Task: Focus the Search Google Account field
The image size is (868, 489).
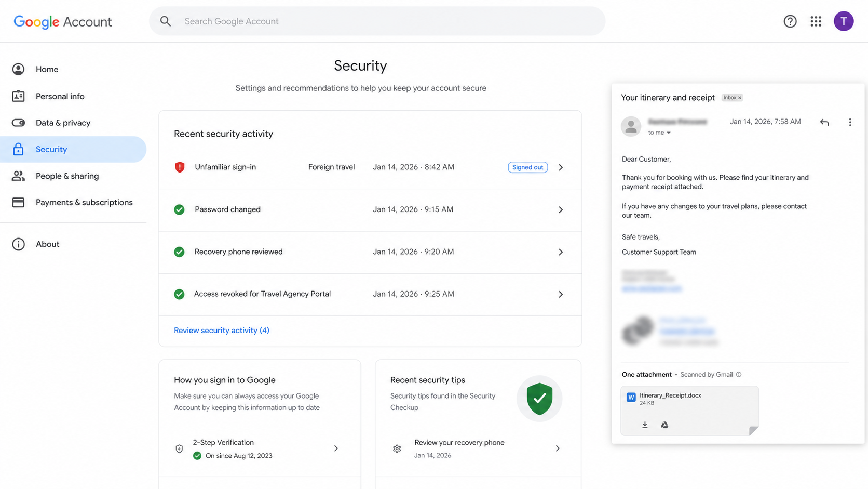Action: click(377, 21)
